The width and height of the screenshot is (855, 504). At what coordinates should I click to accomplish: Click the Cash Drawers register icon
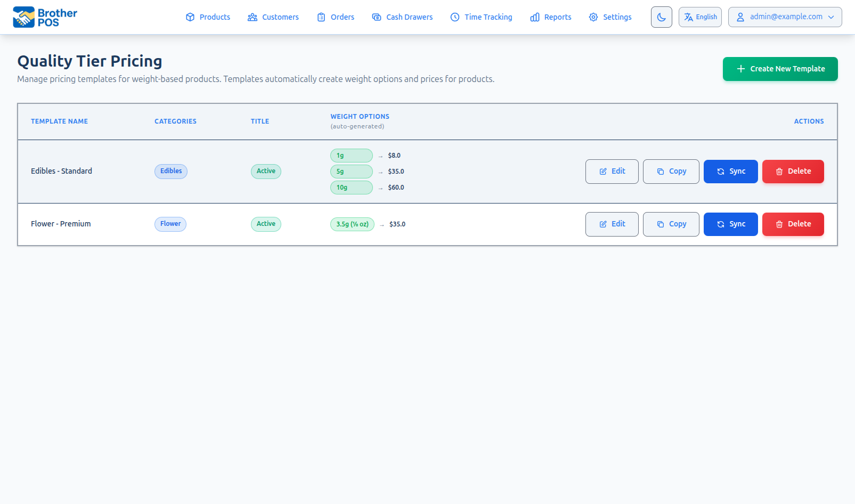[376, 17]
